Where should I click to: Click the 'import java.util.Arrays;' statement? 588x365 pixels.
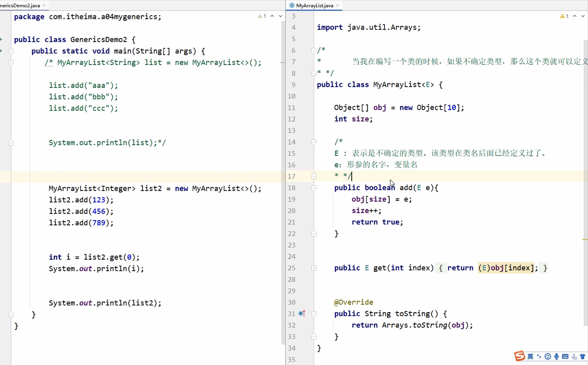[369, 27]
